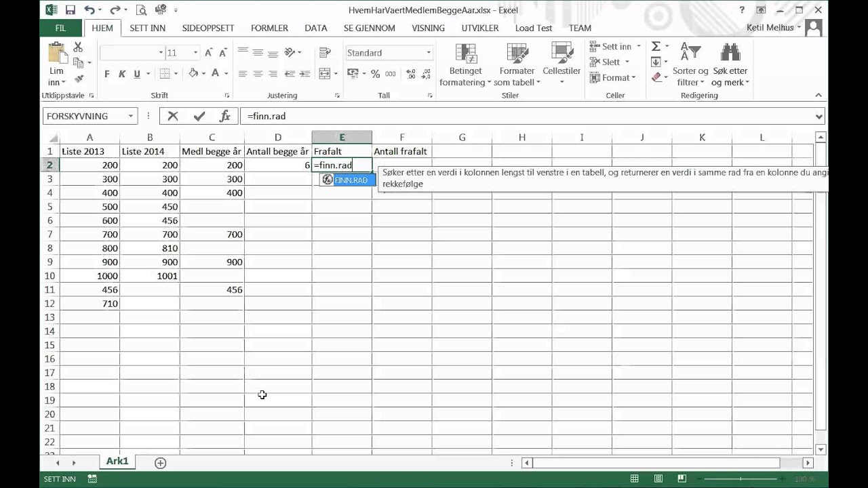Align text to vertical middle
868x488 pixels.
click(258, 52)
